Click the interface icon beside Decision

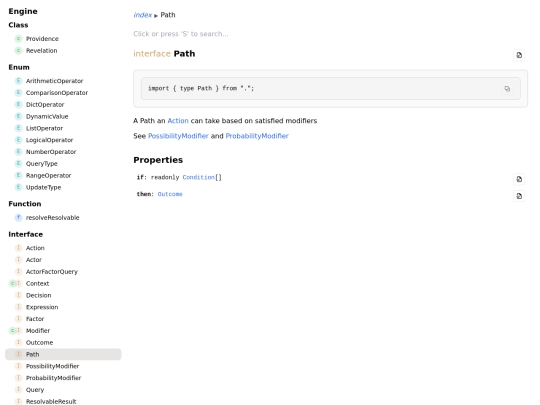19,295
